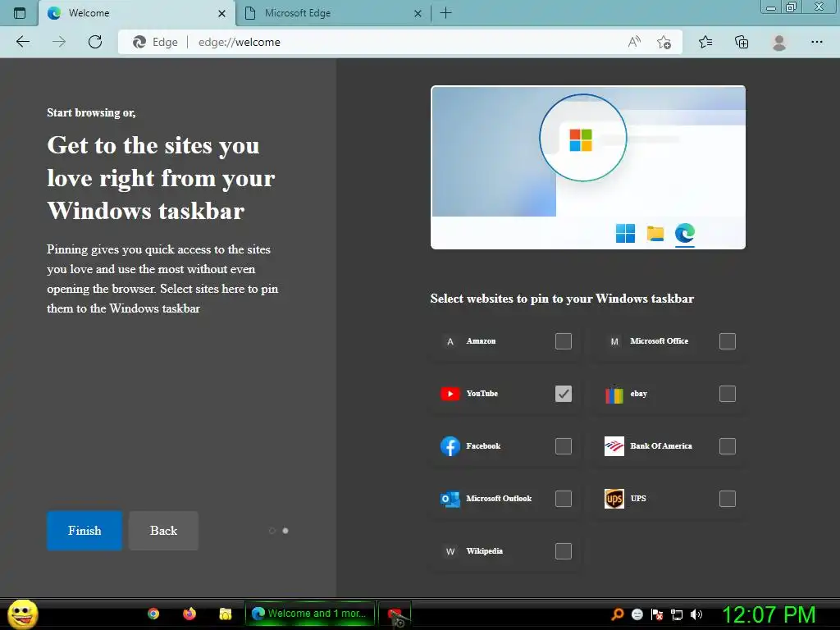
Task: Click the volume speaker tray icon
Action: (x=696, y=614)
